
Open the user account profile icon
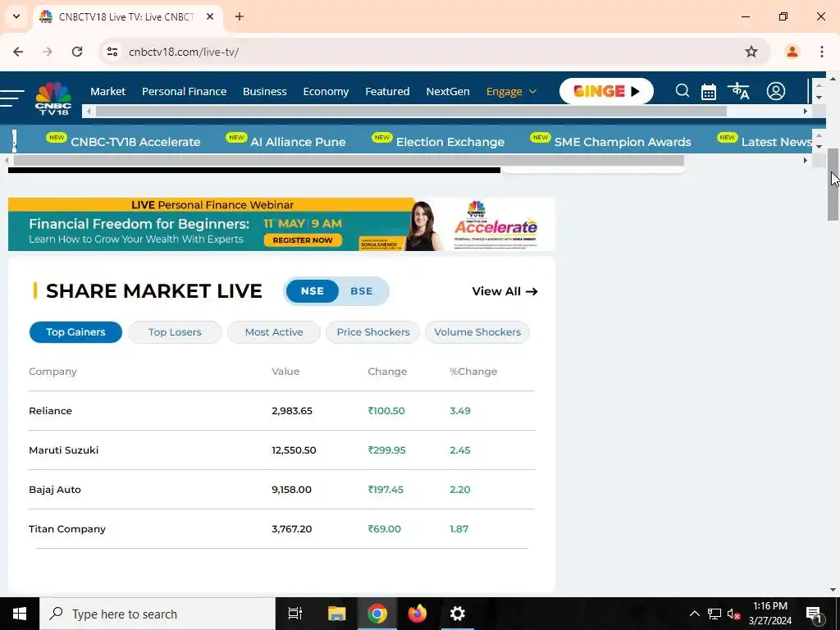point(775,91)
